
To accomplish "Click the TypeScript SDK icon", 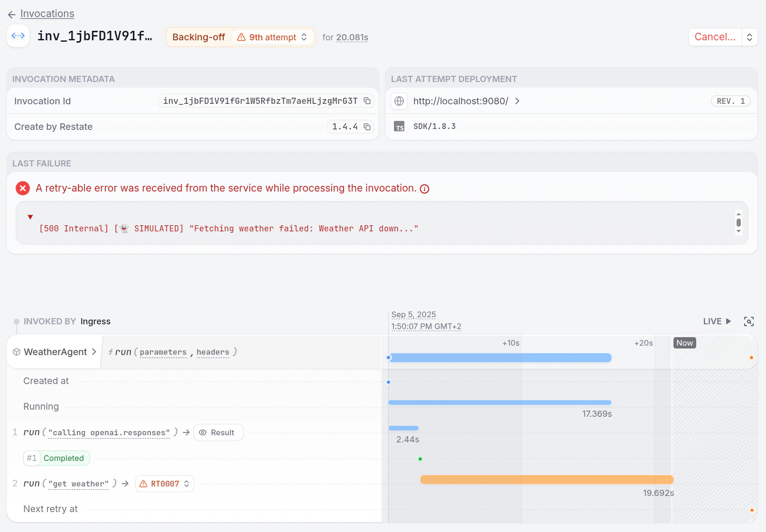I will pos(400,127).
